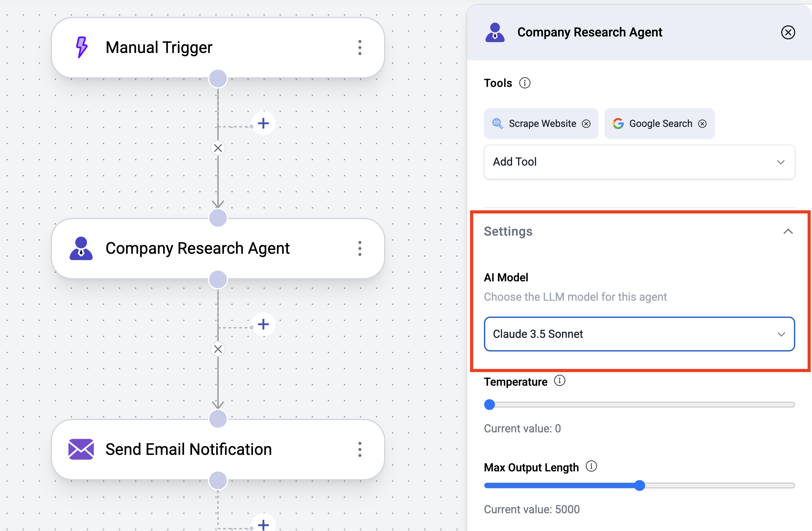Remove the Scrape Website tool
Image resolution: width=812 pixels, height=531 pixels.
pyautogui.click(x=586, y=124)
